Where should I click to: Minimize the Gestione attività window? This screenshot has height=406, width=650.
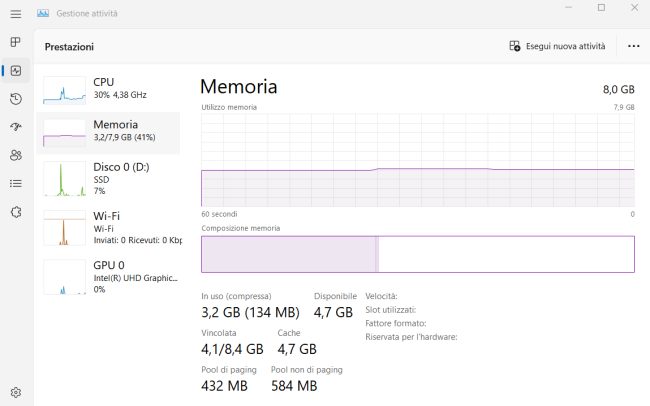(568, 7)
